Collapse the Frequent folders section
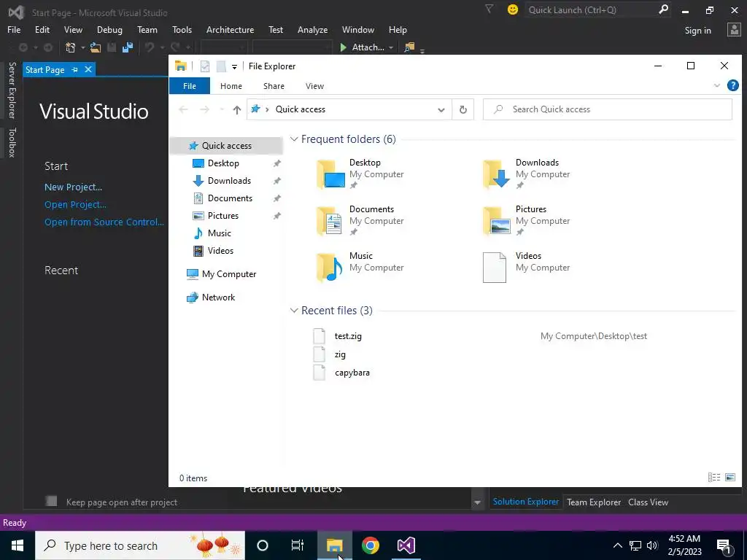This screenshot has width=747, height=560. (x=294, y=139)
